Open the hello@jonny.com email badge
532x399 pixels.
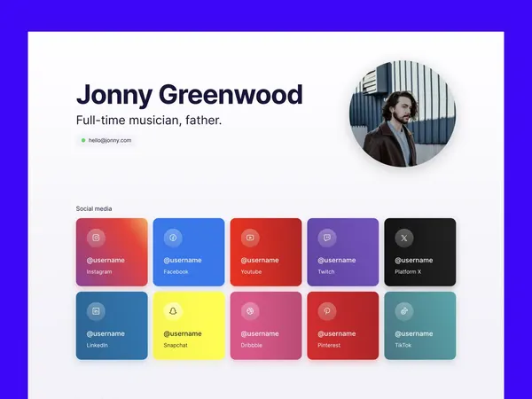tap(106, 140)
